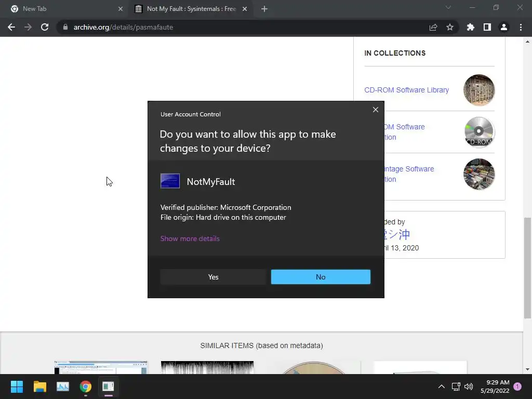Click the 'IN COLLECTIONS' heading text
Image resolution: width=532 pixels, height=399 pixels.
coord(395,53)
